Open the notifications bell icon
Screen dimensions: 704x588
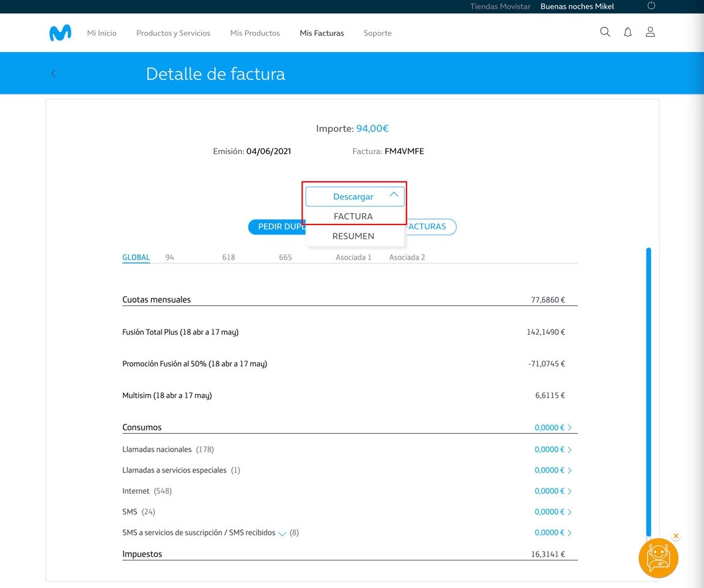coord(628,32)
